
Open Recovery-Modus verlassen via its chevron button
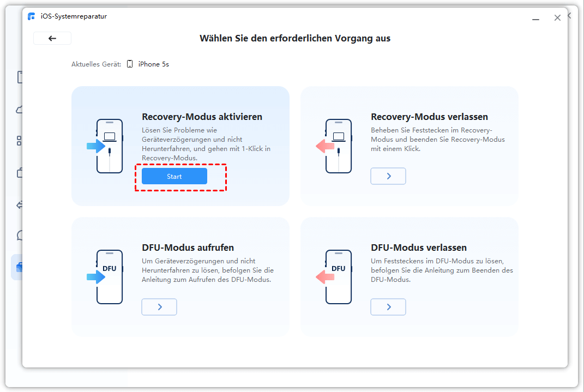pyautogui.click(x=388, y=176)
